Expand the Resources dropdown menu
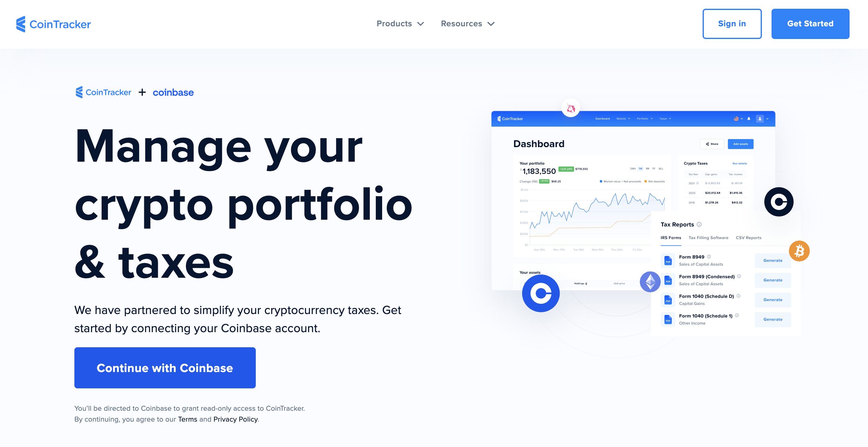 [x=468, y=23]
